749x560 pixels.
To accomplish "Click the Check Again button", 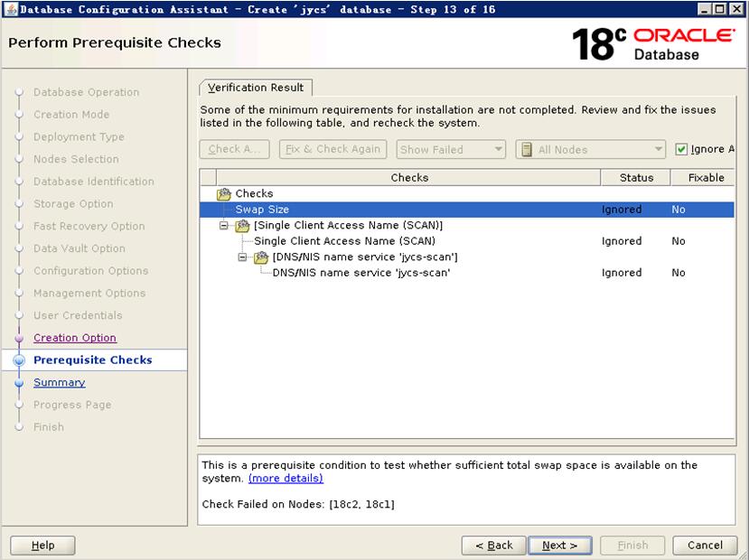I will pyautogui.click(x=235, y=149).
